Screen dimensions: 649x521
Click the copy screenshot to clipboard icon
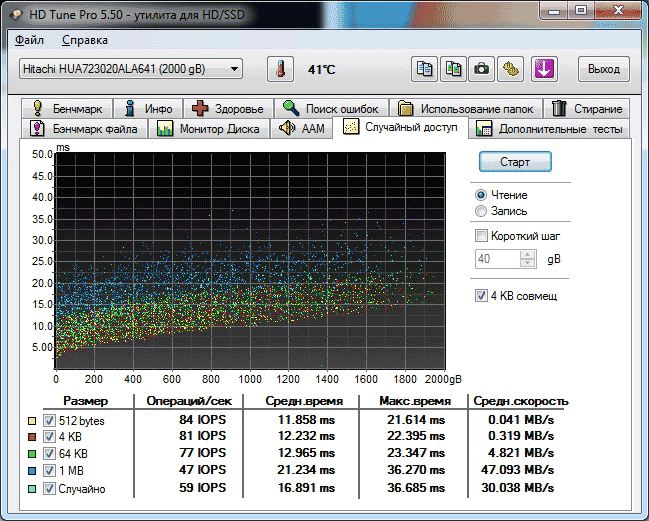tap(454, 70)
